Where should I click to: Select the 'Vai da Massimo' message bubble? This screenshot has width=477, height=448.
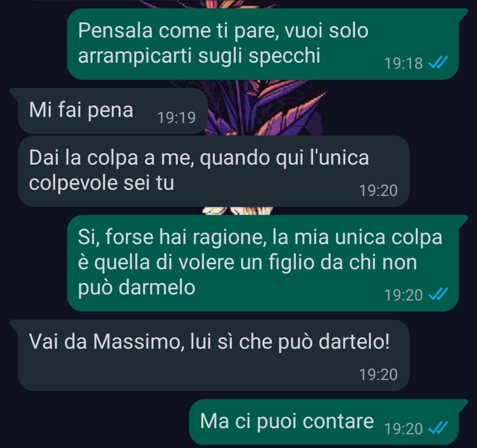(x=209, y=355)
